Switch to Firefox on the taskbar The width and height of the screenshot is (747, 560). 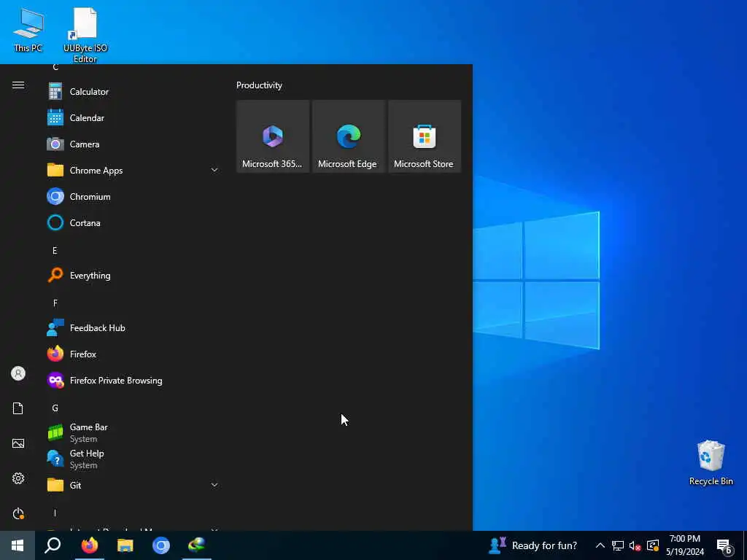[x=89, y=545]
